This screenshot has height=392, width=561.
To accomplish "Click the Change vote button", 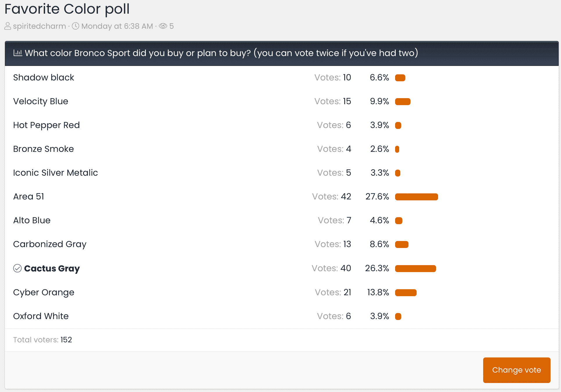I will [517, 370].
